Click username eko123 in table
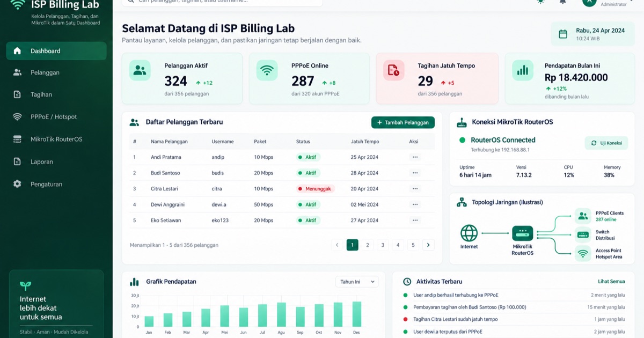 pos(221,221)
